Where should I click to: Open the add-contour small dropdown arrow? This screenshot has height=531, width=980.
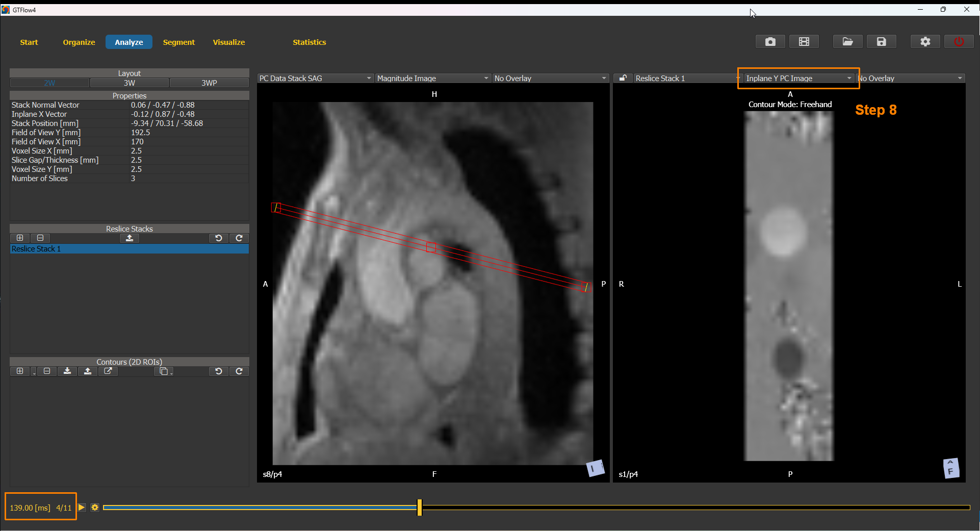pyautogui.click(x=34, y=372)
